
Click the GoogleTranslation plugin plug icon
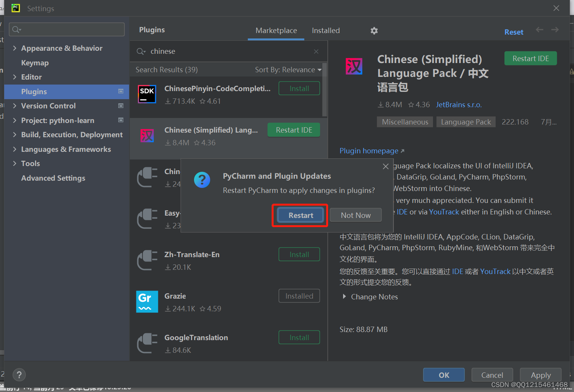[148, 343]
